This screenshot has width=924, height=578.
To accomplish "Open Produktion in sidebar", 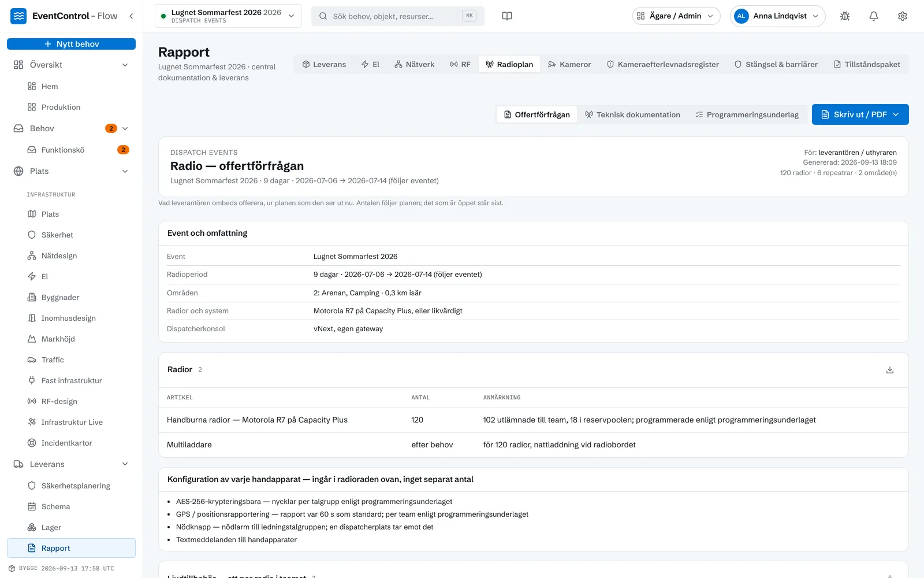I will coord(71,107).
